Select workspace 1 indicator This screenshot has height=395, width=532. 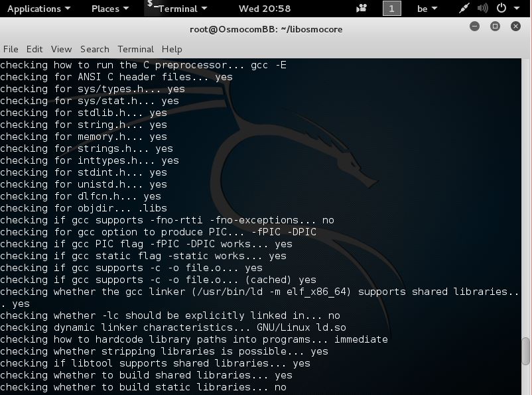tap(391, 9)
